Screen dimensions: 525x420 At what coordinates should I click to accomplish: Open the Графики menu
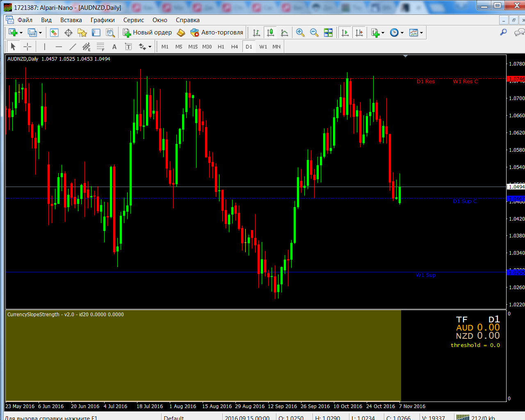pos(103,20)
